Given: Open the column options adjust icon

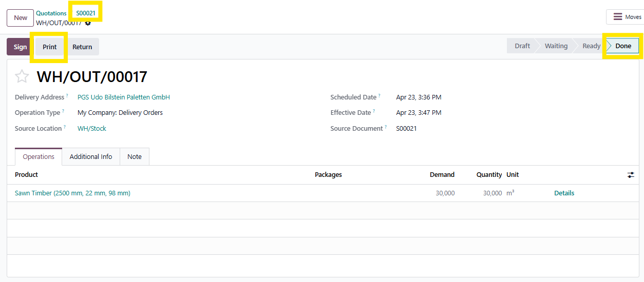Looking at the screenshot, I should click(x=631, y=175).
